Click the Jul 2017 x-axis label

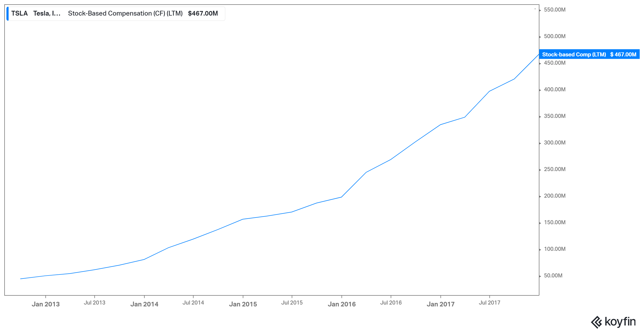(x=489, y=303)
